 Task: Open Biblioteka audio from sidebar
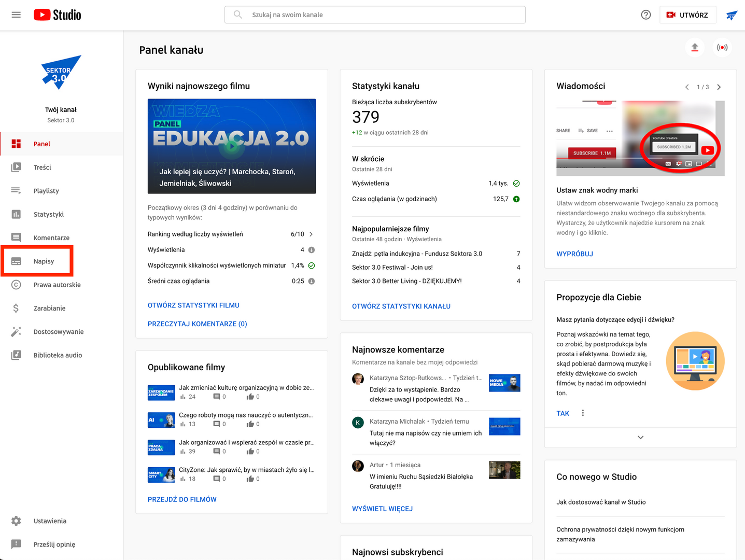point(58,355)
